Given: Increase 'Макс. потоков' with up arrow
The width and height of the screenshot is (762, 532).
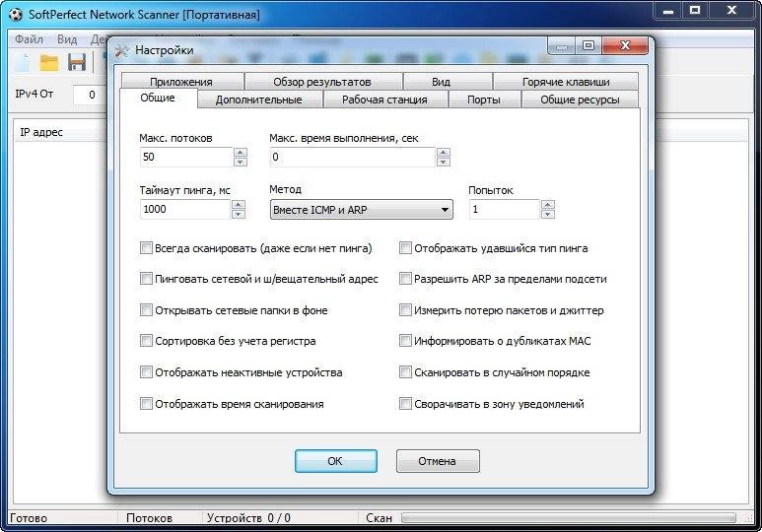Looking at the screenshot, I should click(241, 152).
